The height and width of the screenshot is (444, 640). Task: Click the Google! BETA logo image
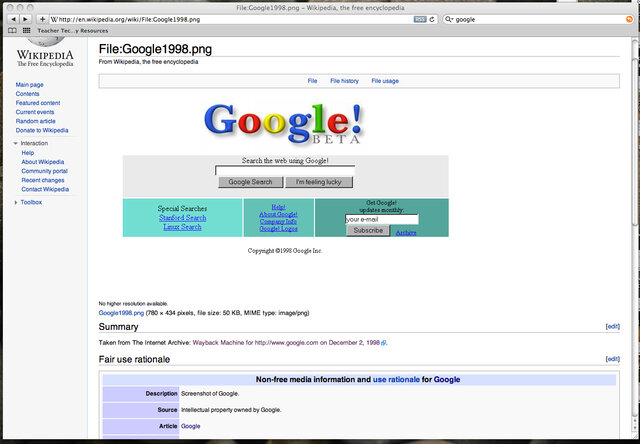click(283, 124)
